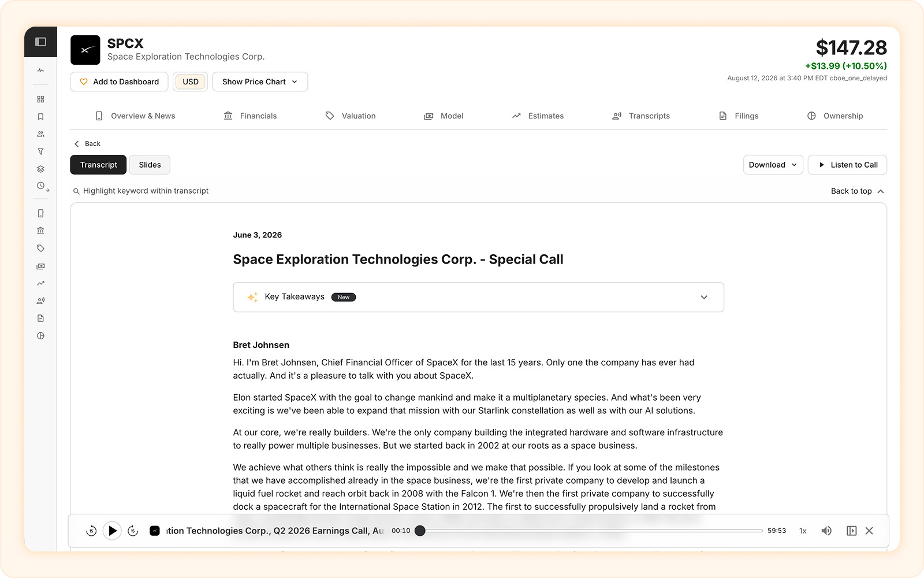Screen dimensions: 924x578
Task: Click speaker name Bret Johnsen
Action: point(261,345)
